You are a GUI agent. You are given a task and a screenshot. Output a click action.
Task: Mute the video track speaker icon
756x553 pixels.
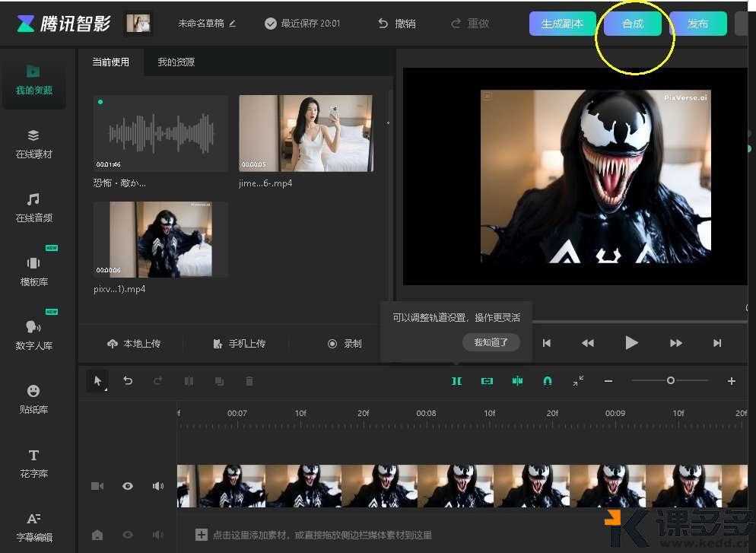pyautogui.click(x=157, y=486)
